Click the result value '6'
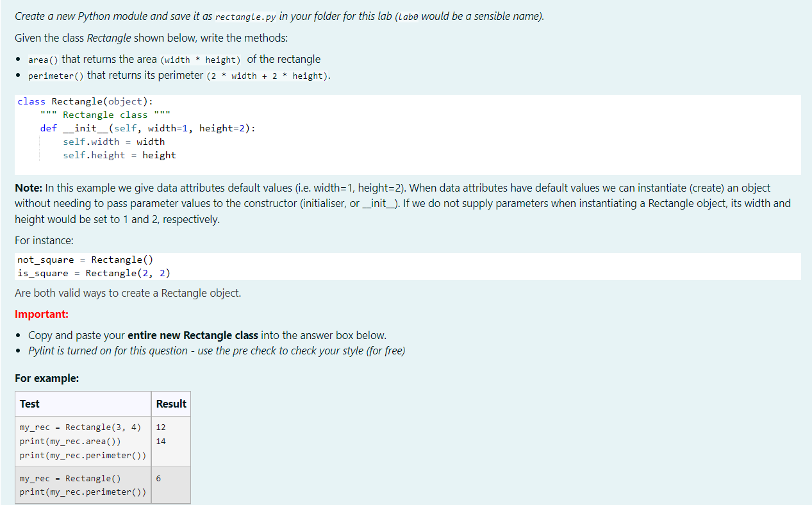The width and height of the screenshot is (812, 505). (x=158, y=478)
